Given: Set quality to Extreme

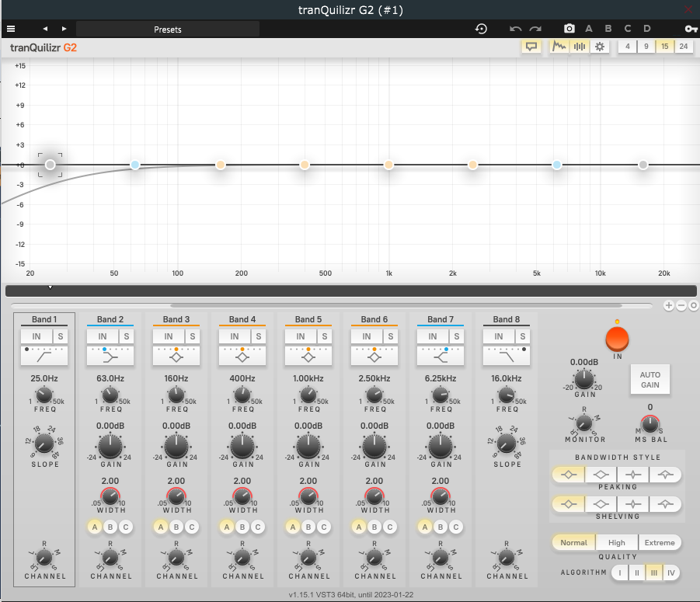Looking at the screenshot, I should (660, 543).
